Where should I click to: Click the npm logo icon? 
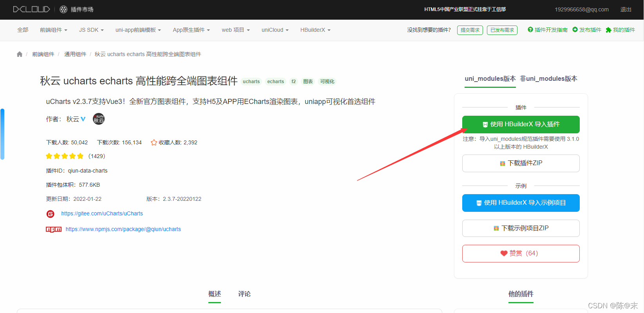tap(54, 229)
